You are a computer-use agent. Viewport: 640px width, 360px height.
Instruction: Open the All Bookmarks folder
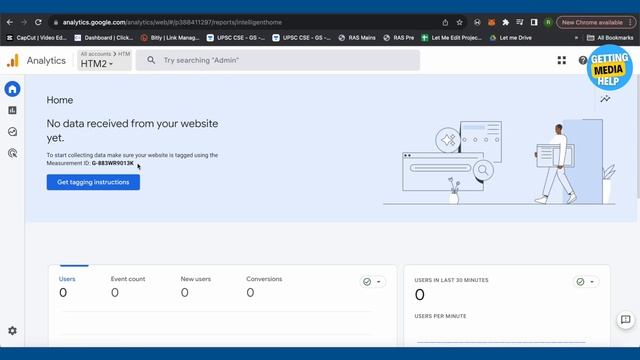coord(610,38)
